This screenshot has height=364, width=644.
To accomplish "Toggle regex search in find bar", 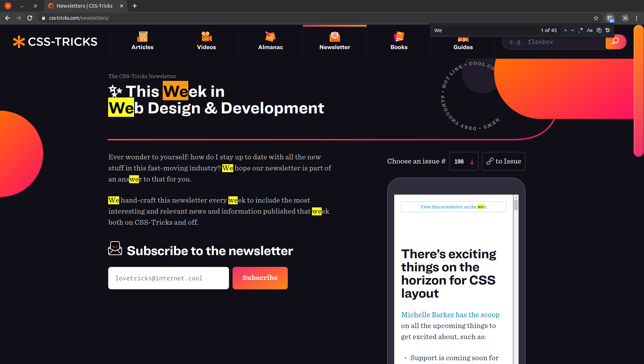I will [581, 30].
